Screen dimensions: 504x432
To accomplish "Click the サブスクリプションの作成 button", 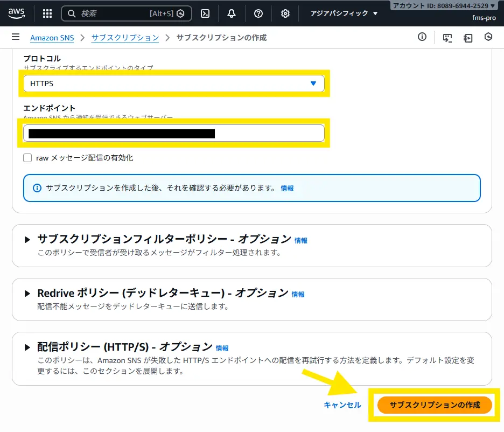I will pos(435,405).
